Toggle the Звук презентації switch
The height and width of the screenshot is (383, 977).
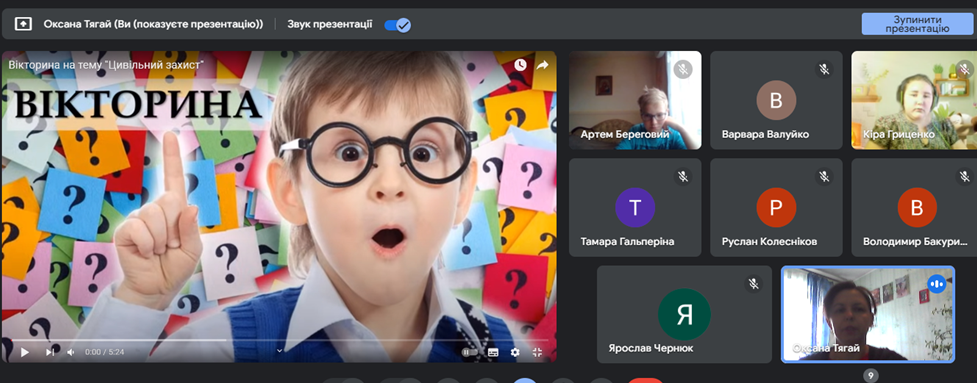398,25
